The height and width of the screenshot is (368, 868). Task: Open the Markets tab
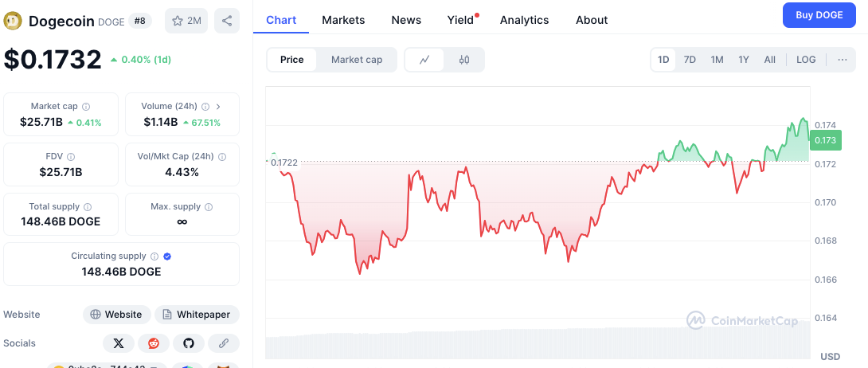[343, 20]
